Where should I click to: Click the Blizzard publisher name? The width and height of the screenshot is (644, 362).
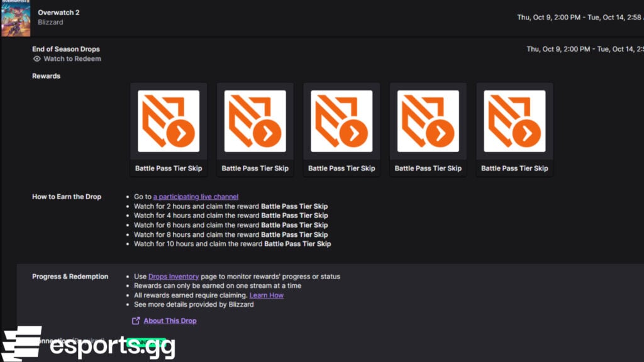coord(50,22)
